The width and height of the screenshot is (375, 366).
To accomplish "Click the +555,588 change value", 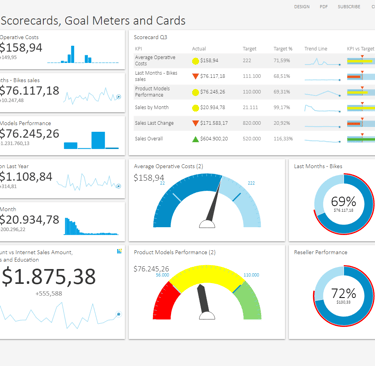I will tap(49, 294).
